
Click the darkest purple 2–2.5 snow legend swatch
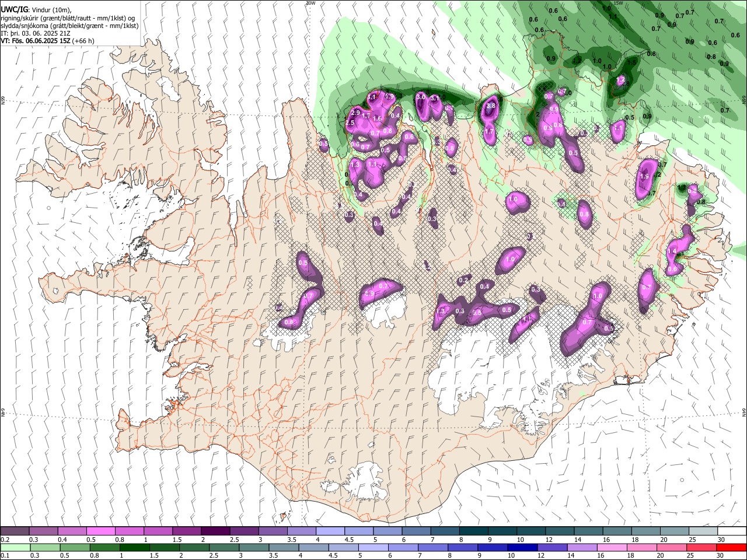215,531
